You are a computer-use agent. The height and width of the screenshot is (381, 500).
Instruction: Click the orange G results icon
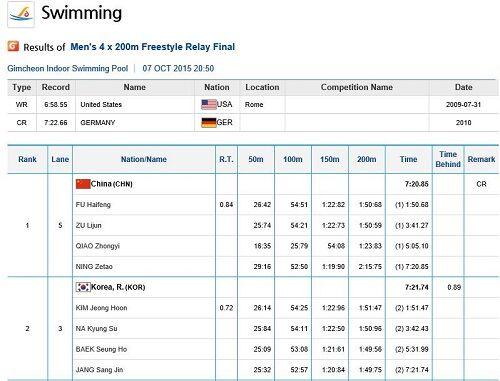[x=13, y=46]
